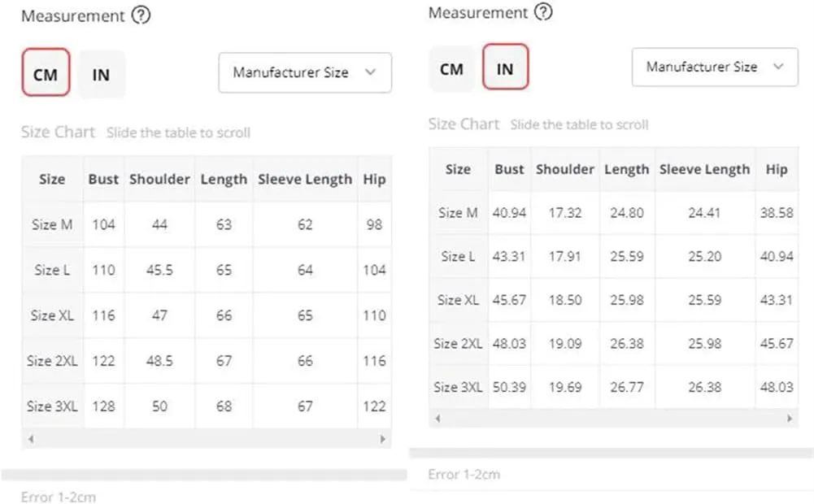Click the chevron on right Manufacturer Size
The height and width of the screenshot is (504, 814).
click(x=778, y=67)
